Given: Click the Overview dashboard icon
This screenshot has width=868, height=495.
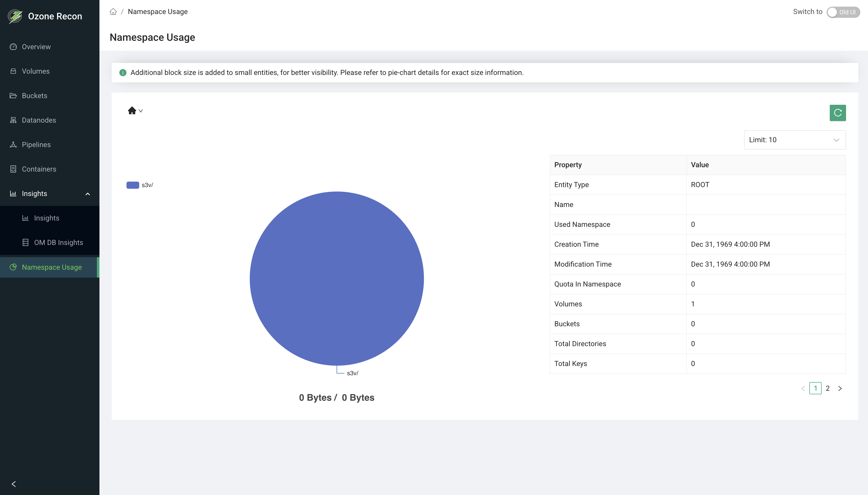Looking at the screenshot, I should pyautogui.click(x=13, y=47).
